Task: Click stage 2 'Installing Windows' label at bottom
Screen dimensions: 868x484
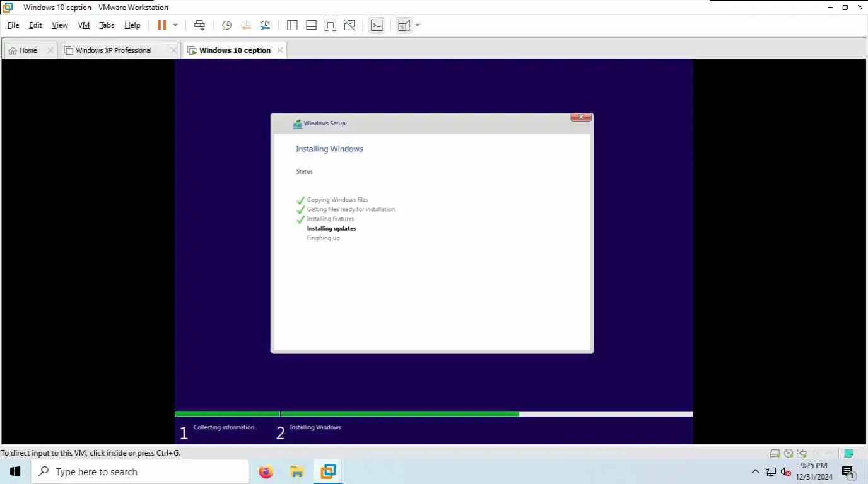Action: tap(315, 427)
